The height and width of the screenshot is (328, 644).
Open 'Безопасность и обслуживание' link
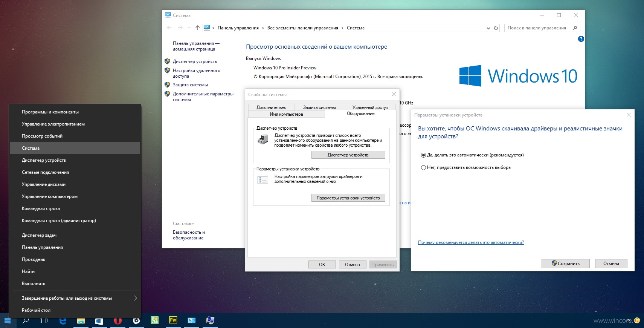[x=189, y=235]
